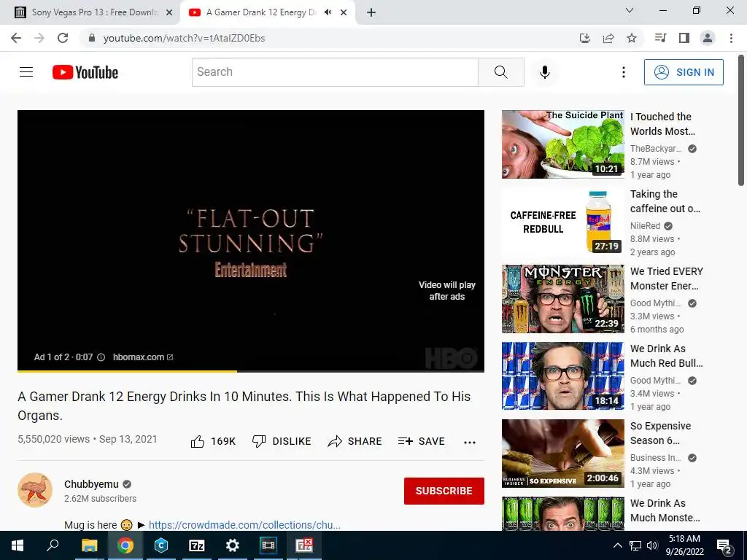Reload the page
Viewport: 747px width, 560px height.
pyautogui.click(x=63, y=38)
